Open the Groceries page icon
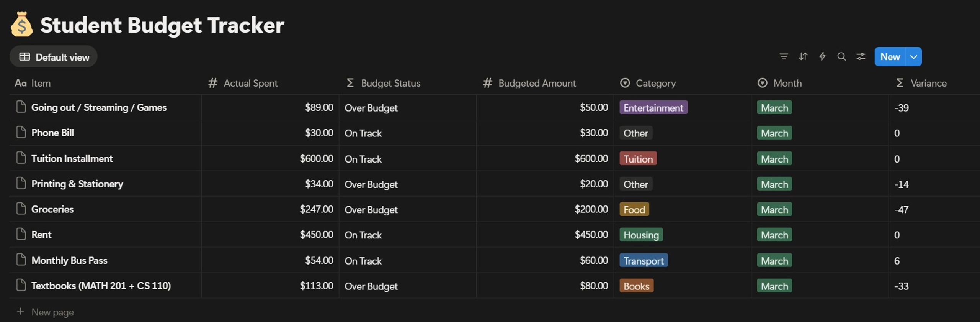The height and width of the screenshot is (322, 980). (x=21, y=209)
